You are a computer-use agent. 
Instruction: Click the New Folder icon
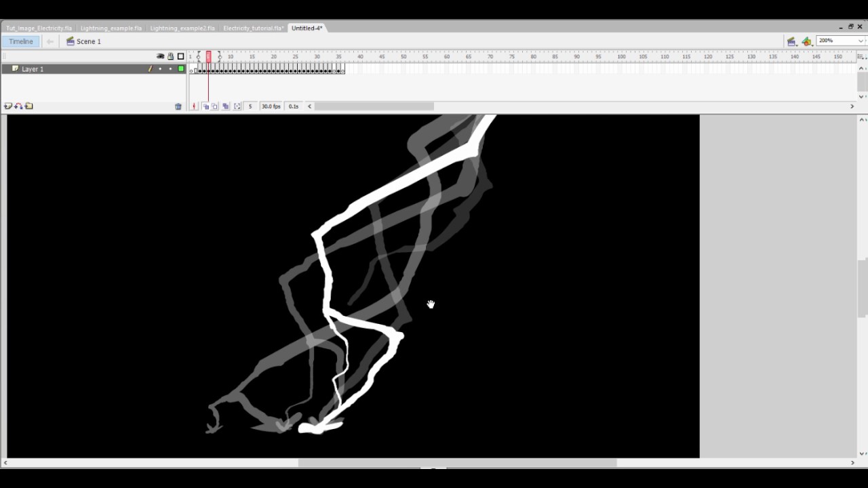pos(28,106)
